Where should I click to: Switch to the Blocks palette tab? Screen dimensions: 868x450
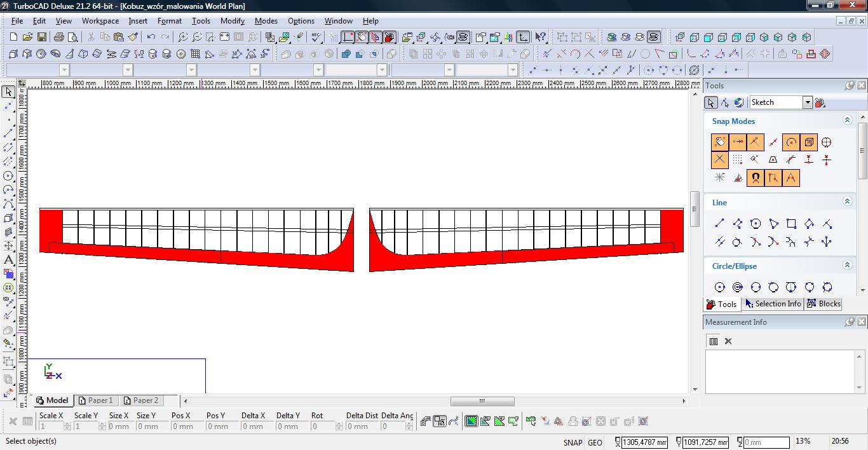(824, 304)
